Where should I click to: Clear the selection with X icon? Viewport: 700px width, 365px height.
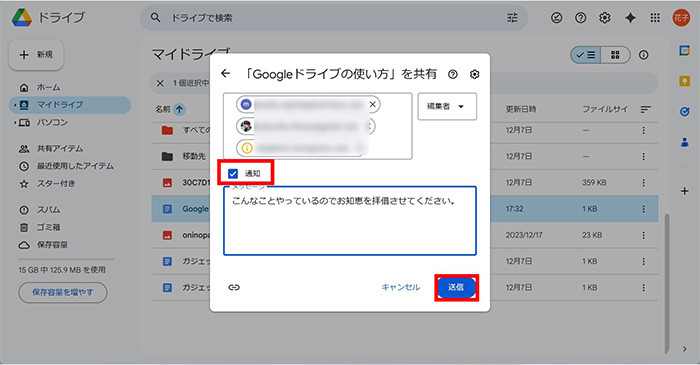pos(160,83)
